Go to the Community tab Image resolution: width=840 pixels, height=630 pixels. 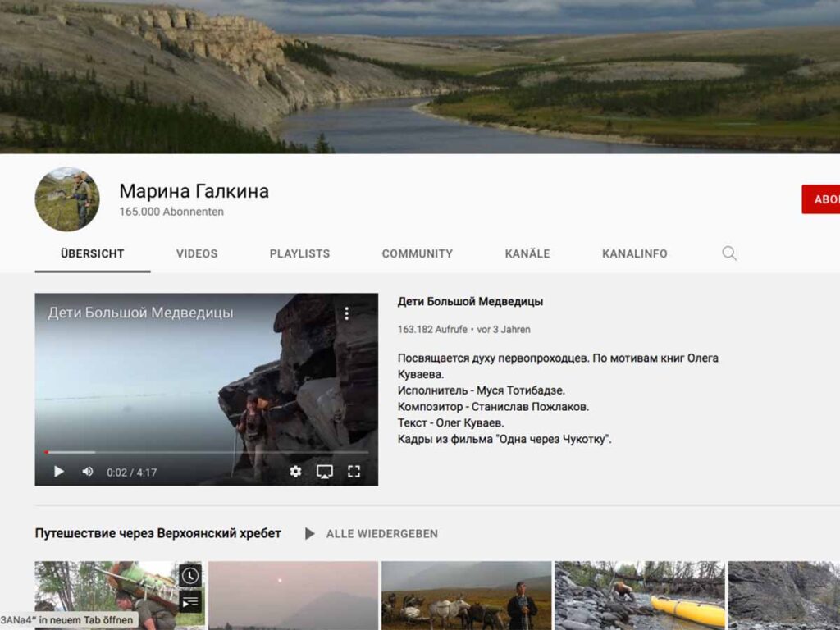point(417,253)
